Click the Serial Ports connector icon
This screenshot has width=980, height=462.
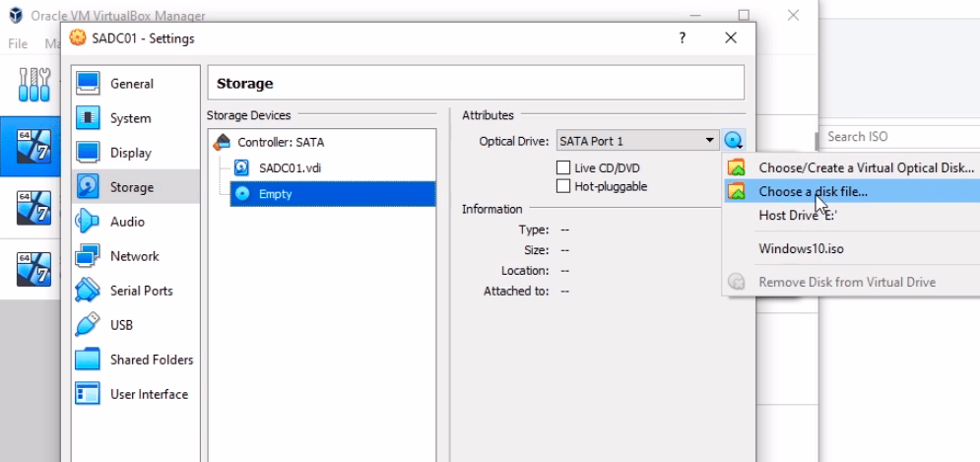[88, 290]
